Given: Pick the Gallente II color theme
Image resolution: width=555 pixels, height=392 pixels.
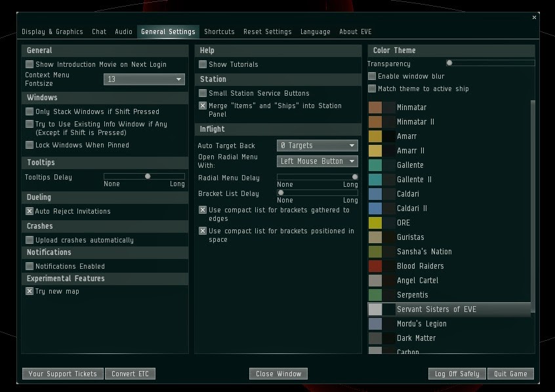Looking at the screenshot, I should (449, 180).
